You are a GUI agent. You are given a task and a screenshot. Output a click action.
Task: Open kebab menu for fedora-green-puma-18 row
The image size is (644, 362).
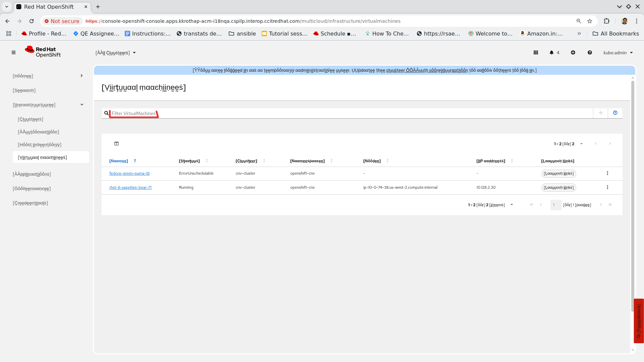(x=607, y=173)
